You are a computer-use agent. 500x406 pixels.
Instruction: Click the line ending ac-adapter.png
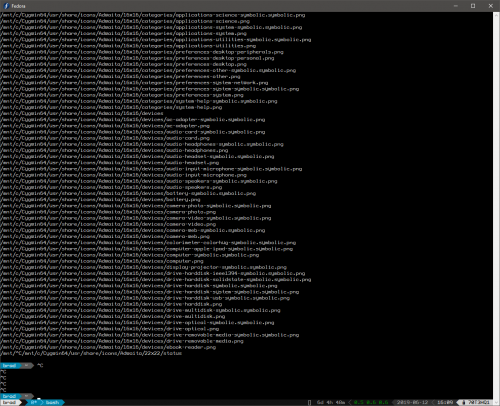click(105, 126)
